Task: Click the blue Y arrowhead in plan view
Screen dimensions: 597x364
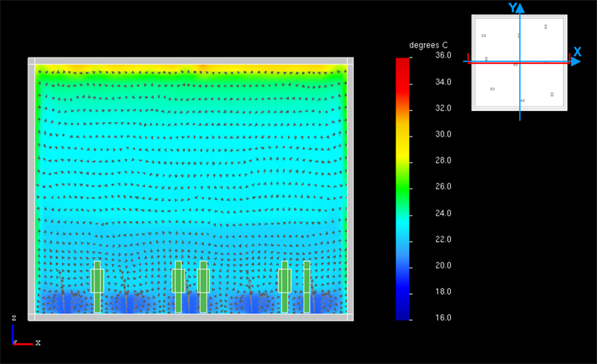Action: coord(520,7)
